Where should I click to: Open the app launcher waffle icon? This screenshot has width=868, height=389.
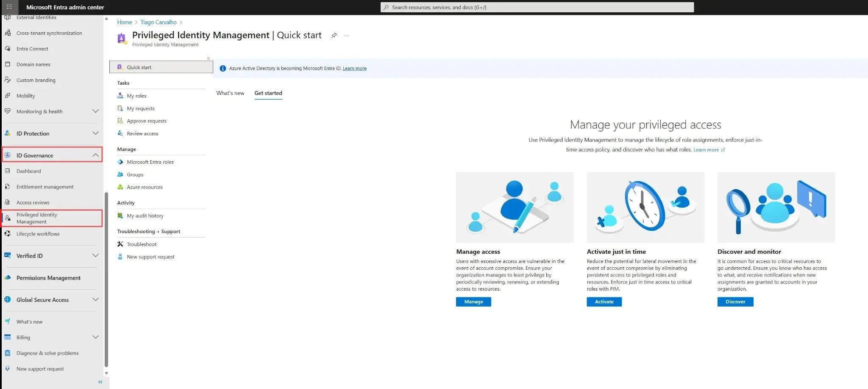tap(9, 7)
